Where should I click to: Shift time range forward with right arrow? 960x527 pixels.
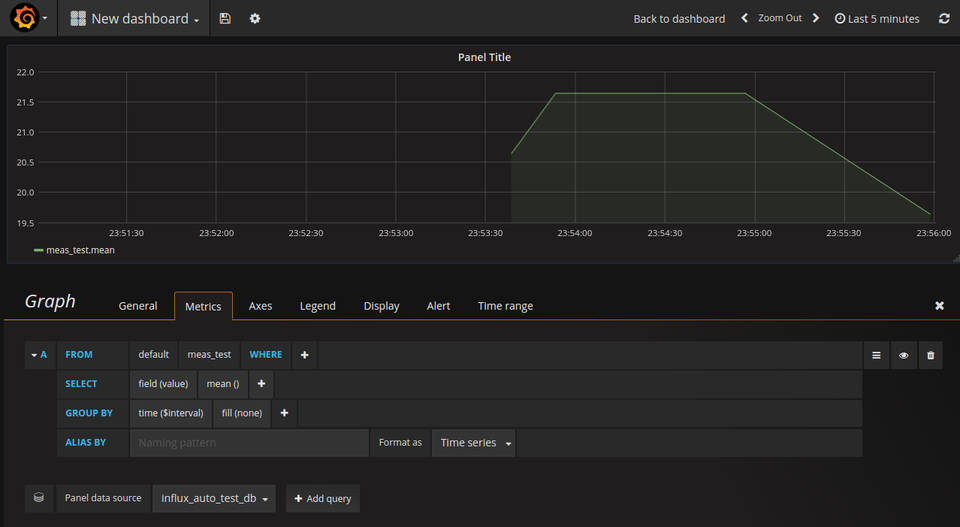tap(816, 18)
